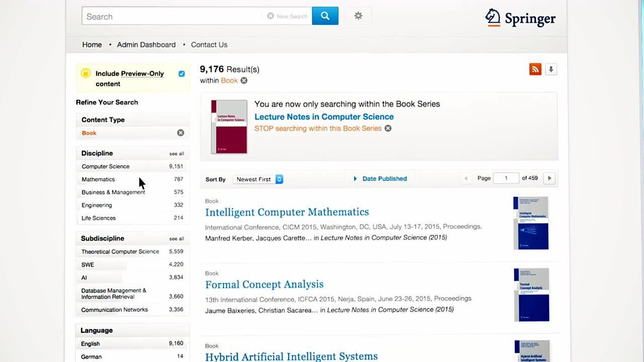Open Formal Concept Analysis cover thumbnail

click(x=531, y=295)
